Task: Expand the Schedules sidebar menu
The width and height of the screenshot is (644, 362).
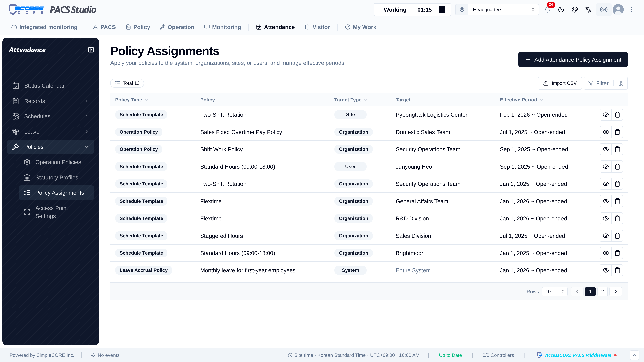Action: [x=51, y=116]
